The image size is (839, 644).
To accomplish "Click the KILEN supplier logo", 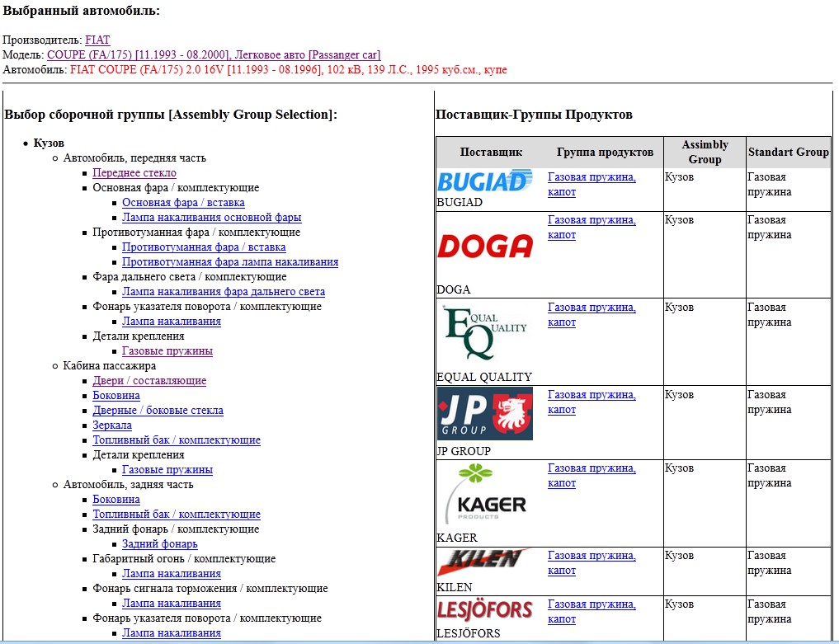I will (485, 562).
